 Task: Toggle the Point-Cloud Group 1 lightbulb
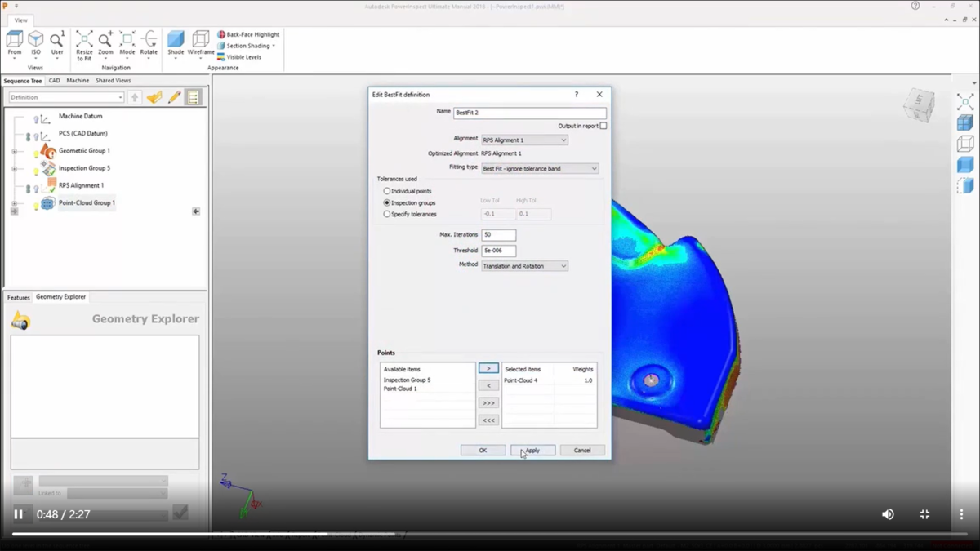(x=36, y=206)
